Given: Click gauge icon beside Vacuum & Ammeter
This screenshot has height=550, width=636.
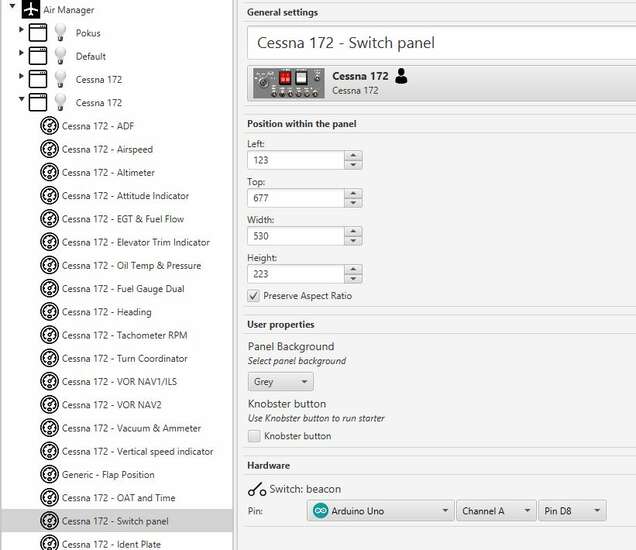Looking at the screenshot, I should (x=49, y=428).
